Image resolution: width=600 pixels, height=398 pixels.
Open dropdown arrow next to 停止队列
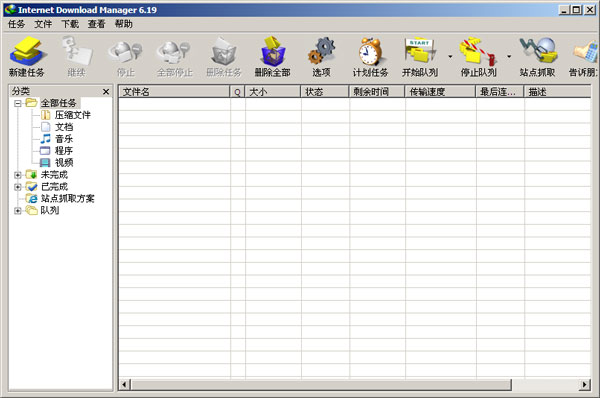click(x=509, y=57)
